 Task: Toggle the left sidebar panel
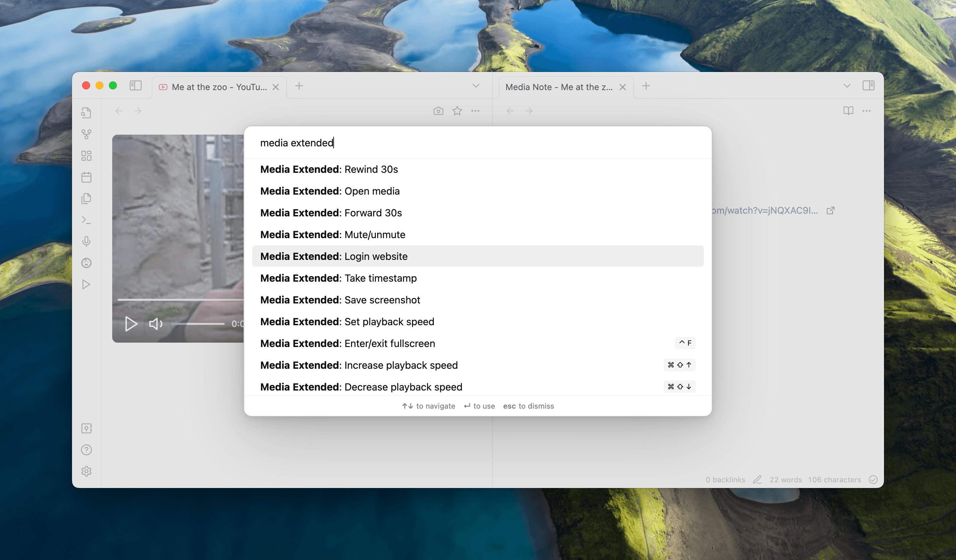pyautogui.click(x=135, y=85)
